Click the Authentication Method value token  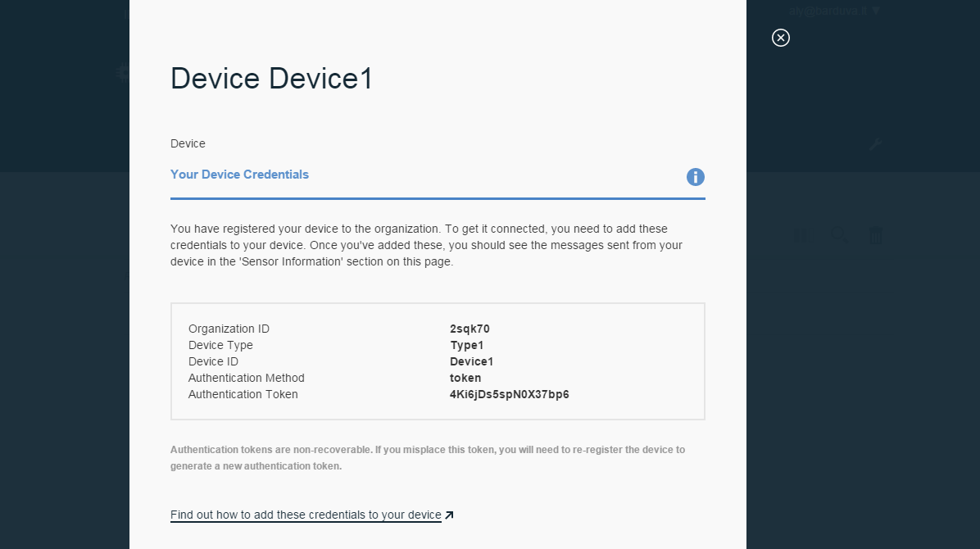pyautogui.click(x=465, y=378)
